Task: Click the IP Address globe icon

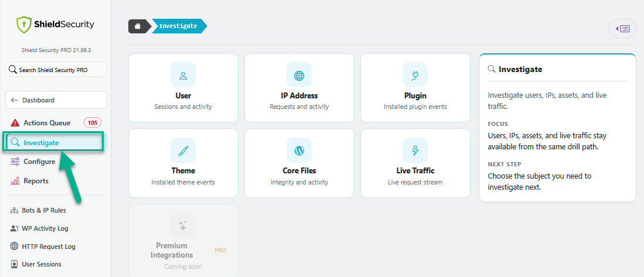Action: click(x=299, y=76)
